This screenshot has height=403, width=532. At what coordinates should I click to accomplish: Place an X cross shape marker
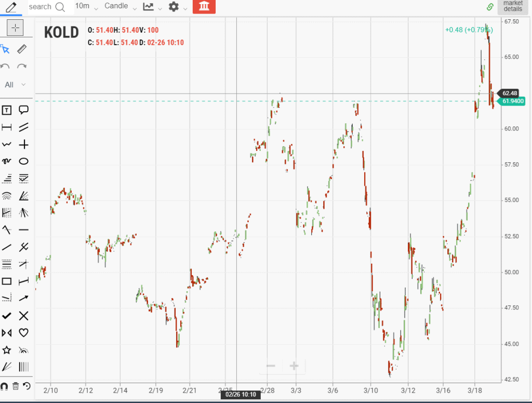pos(23,316)
